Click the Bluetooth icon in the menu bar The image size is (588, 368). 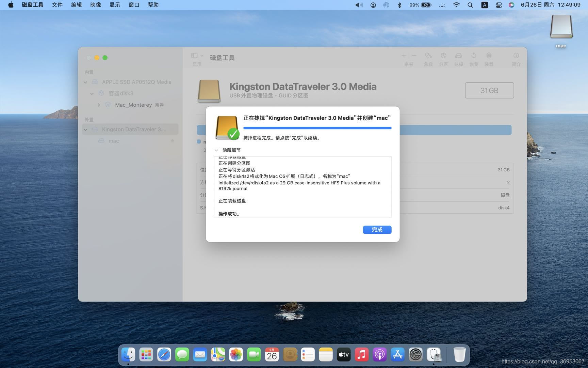pos(400,5)
